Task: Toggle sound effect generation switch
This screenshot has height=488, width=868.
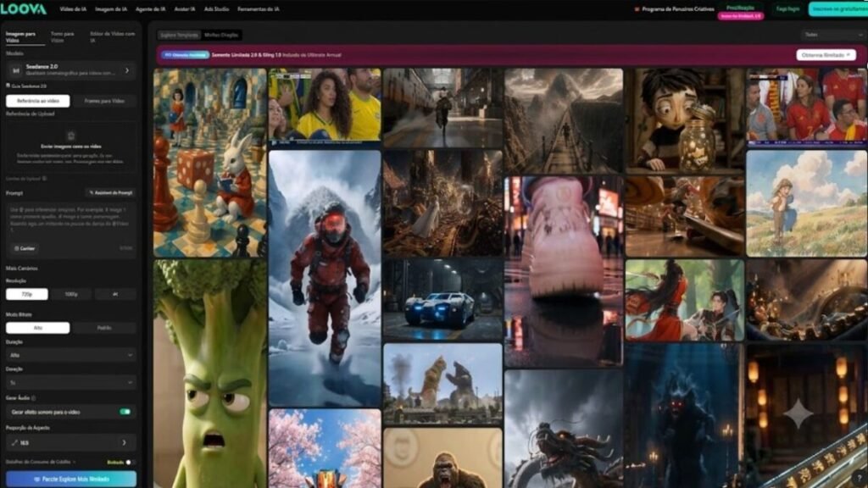Action: pyautogui.click(x=125, y=412)
